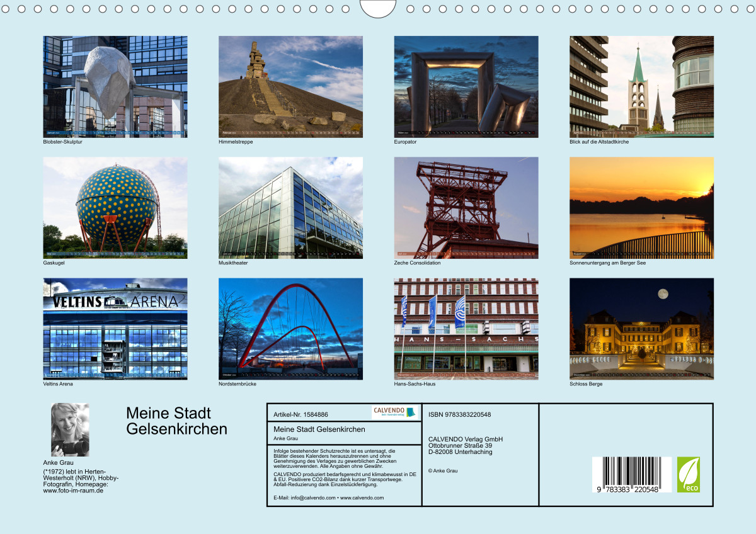Click the 'Ottobrunner Straße 39' line
Screen dimensions: 756x534
(461, 445)
